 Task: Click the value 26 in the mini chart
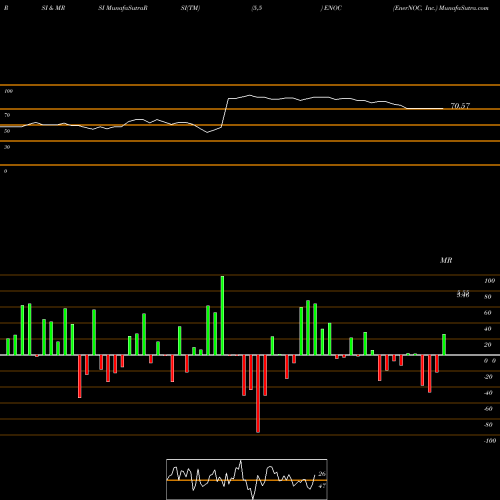pyautogui.click(x=322, y=474)
